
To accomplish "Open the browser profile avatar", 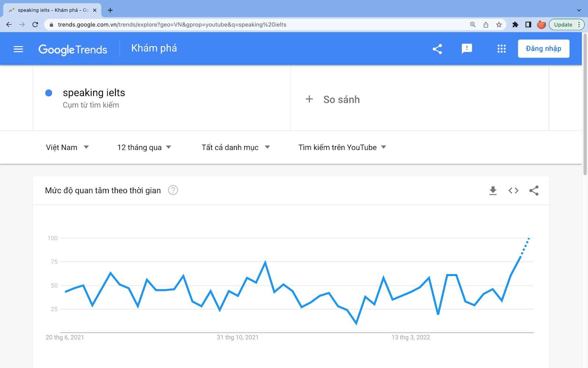I will pyautogui.click(x=541, y=25).
